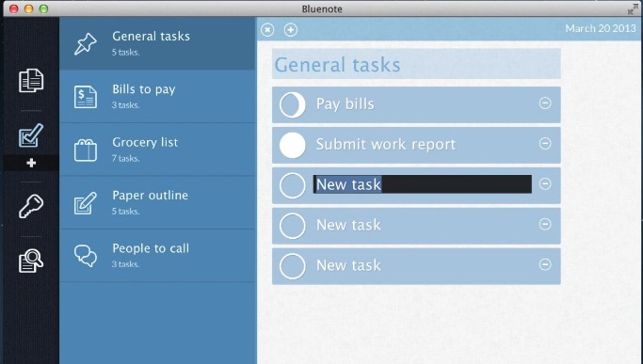Open the Tasks checklist sidebar icon

[31, 135]
